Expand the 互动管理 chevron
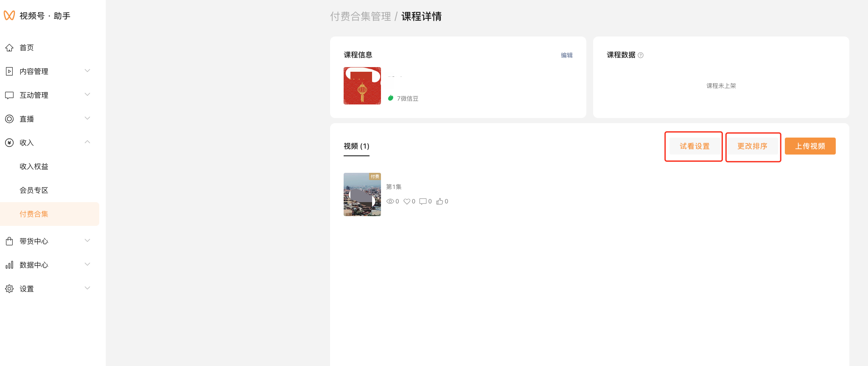The image size is (868, 366). pos(87,95)
